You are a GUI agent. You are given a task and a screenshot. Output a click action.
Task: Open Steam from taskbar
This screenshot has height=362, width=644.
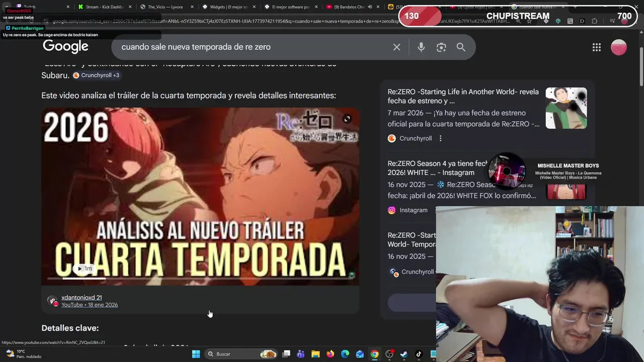[x=404, y=354]
